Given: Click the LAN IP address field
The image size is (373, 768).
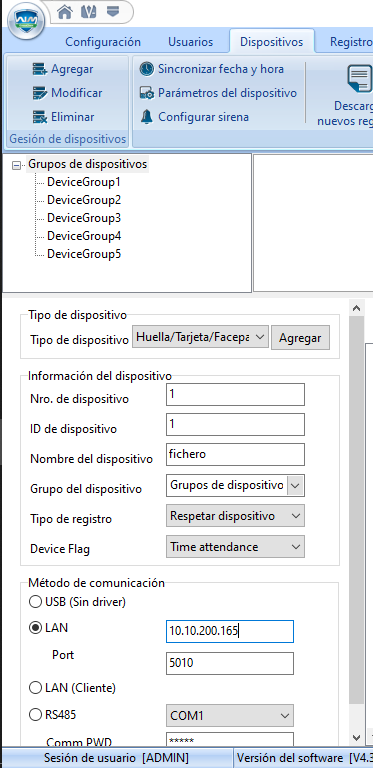Looking at the screenshot, I should [230, 631].
